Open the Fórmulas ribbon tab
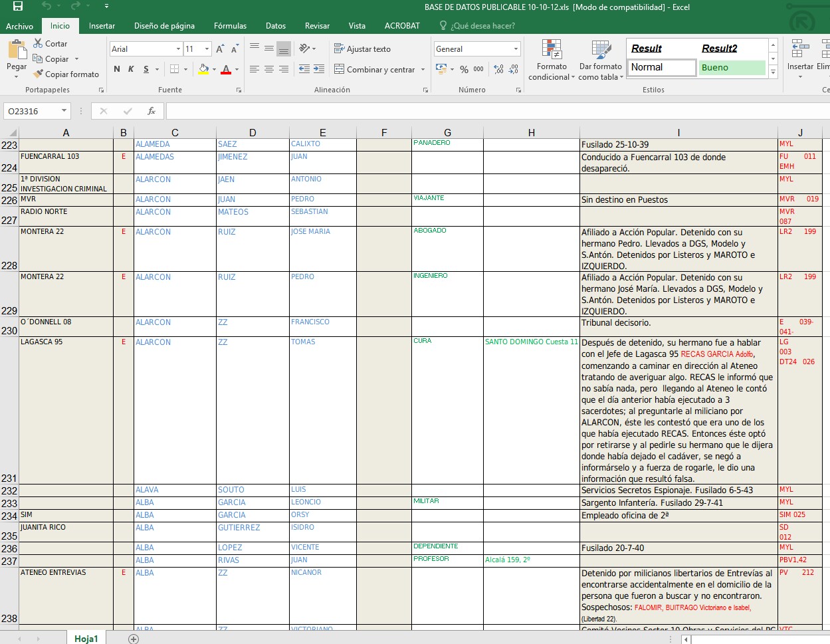Screen dimensions: 830x644 230,26
